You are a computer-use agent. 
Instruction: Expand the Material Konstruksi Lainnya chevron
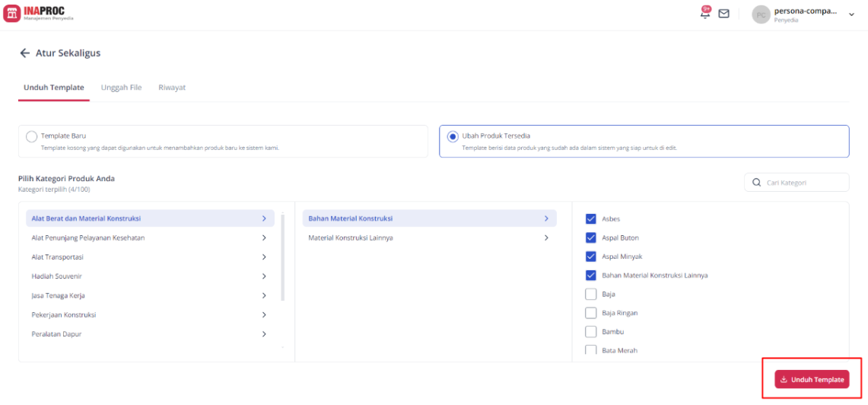546,238
